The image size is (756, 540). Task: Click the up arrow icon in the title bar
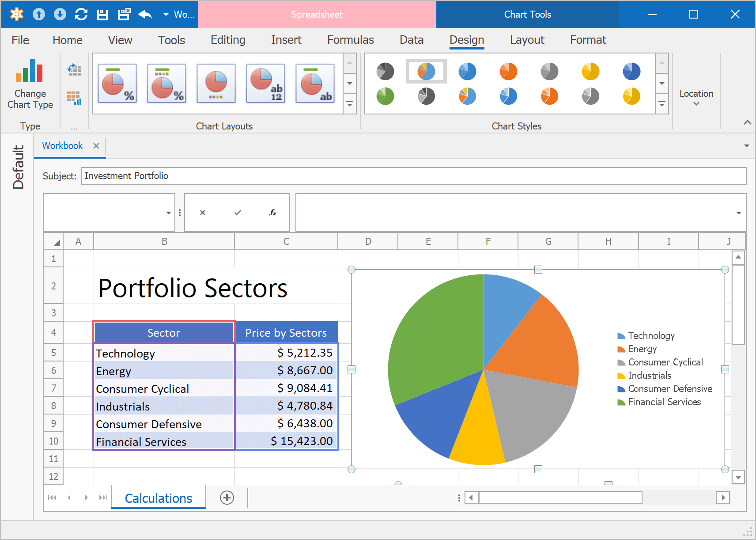(x=39, y=15)
